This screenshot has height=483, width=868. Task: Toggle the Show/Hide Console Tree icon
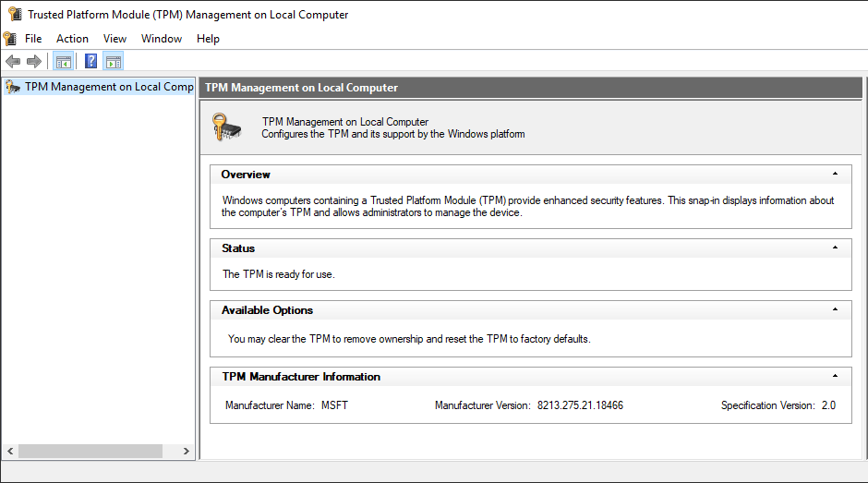[63, 62]
